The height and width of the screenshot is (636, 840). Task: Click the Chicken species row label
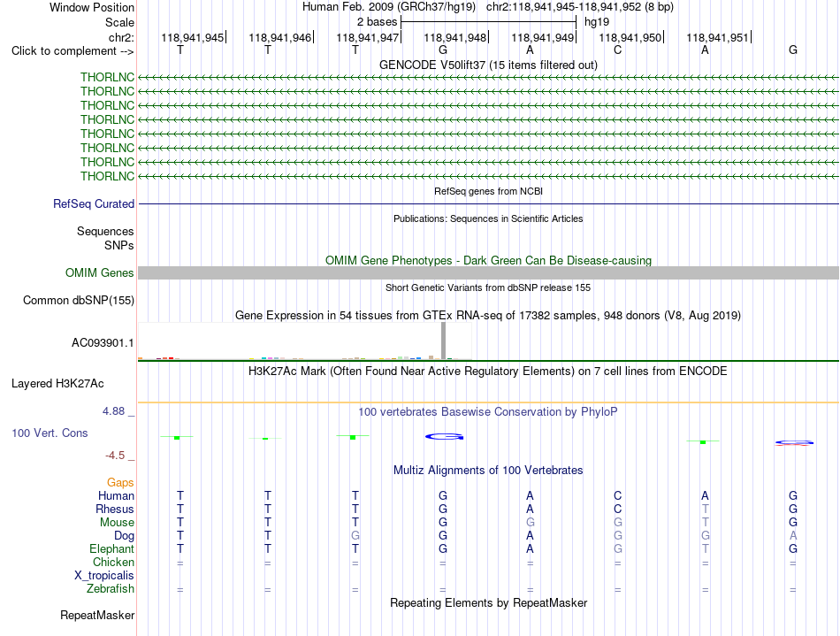113,562
